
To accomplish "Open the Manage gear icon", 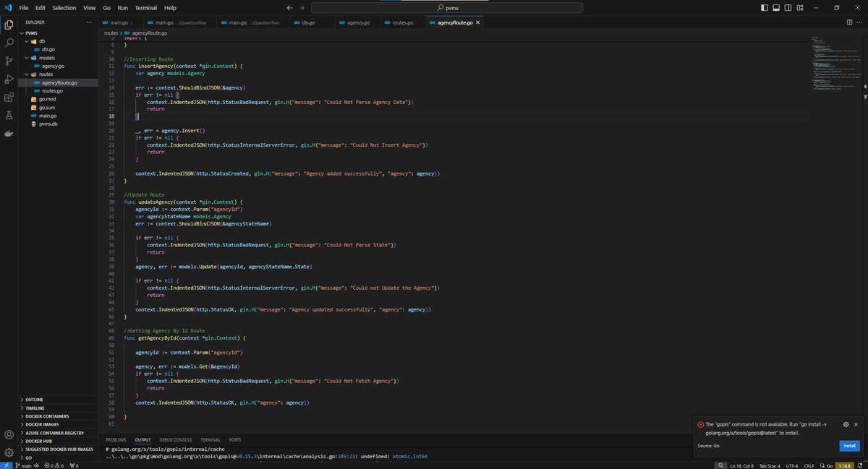I will point(9,452).
